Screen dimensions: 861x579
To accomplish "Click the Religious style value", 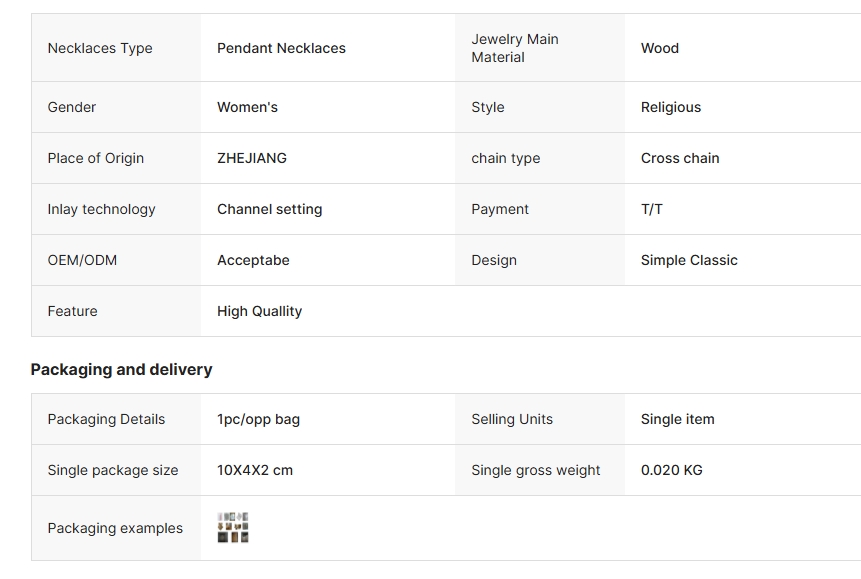I will point(670,108).
